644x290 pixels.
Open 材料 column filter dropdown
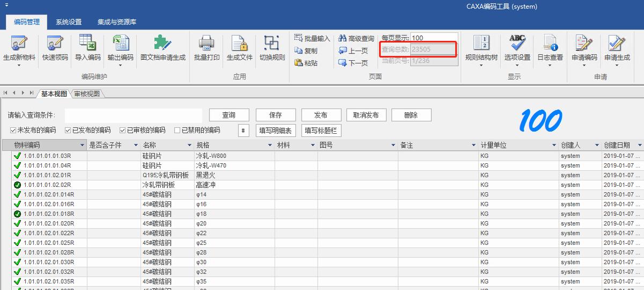tap(313, 146)
